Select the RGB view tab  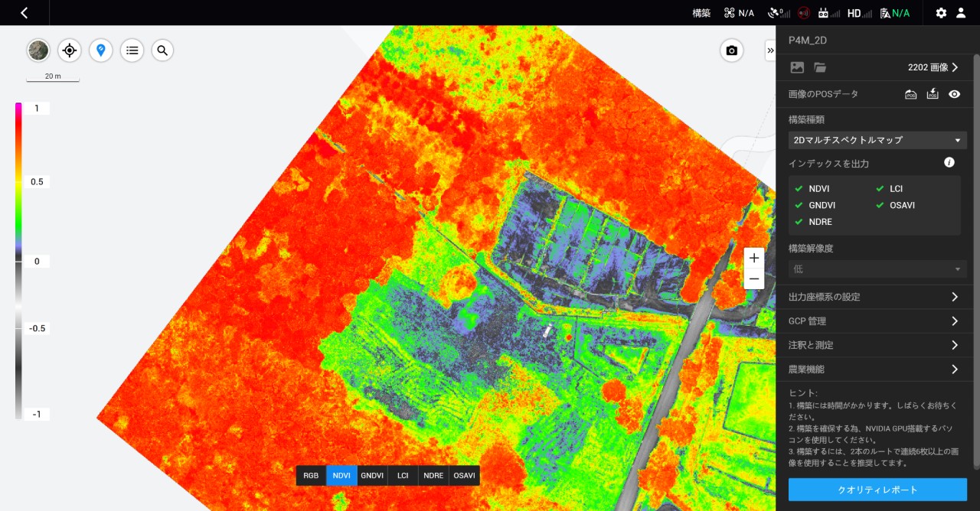pyautogui.click(x=311, y=475)
